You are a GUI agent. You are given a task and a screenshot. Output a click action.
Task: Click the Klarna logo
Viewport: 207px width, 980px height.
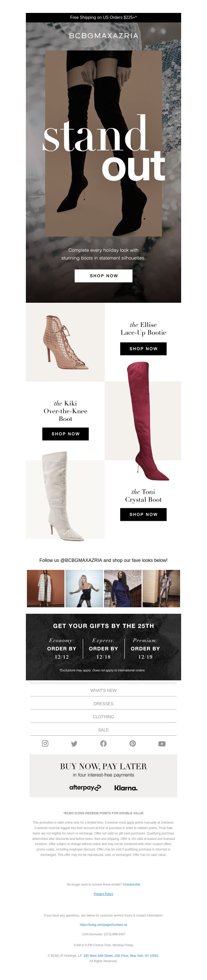[126, 788]
